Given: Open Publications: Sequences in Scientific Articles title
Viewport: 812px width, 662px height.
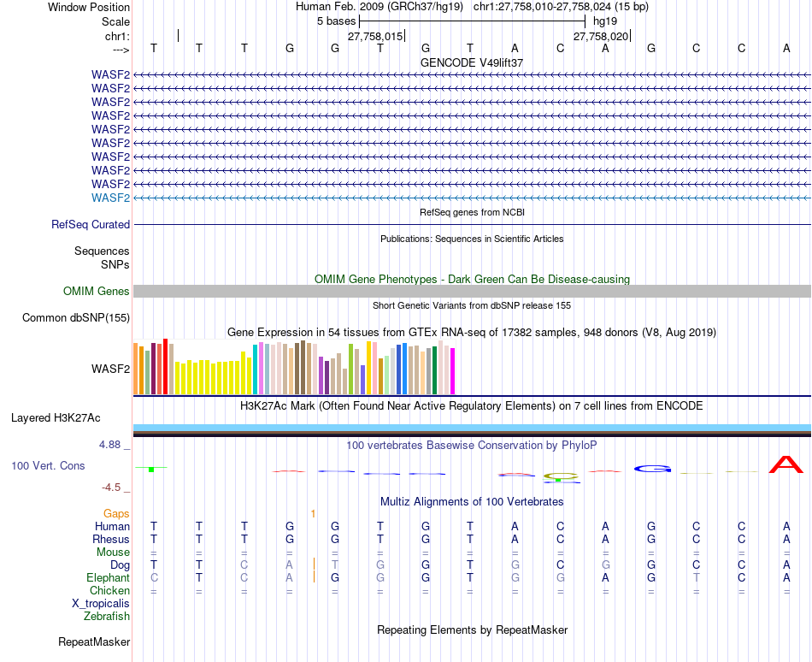Looking at the screenshot, I should coord(472,239).
